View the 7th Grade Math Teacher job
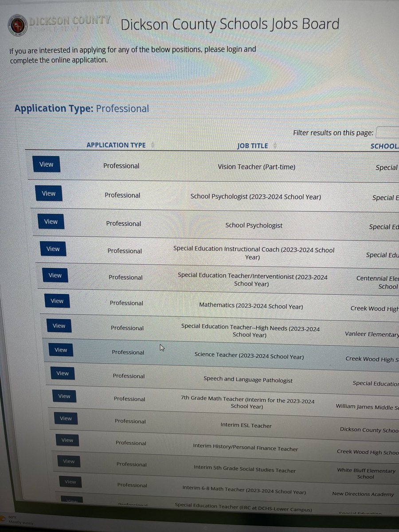 coord(64,396)
